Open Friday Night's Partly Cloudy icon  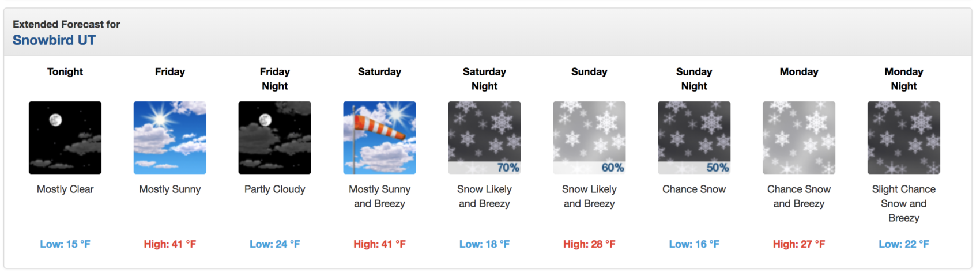point(275,138)
